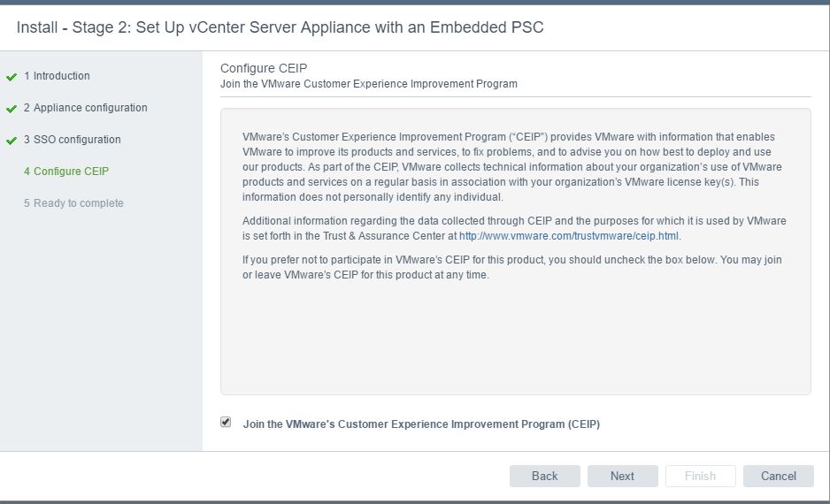This screenshot has width=830, height=504.
Task: Click the checkmark icon next to Appliance configuration
Action: click(x=12, y=109)
